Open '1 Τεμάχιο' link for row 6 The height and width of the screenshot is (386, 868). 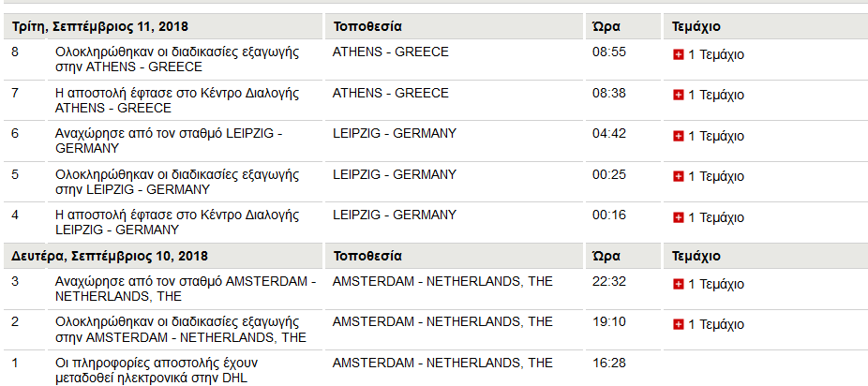(716, 136)
